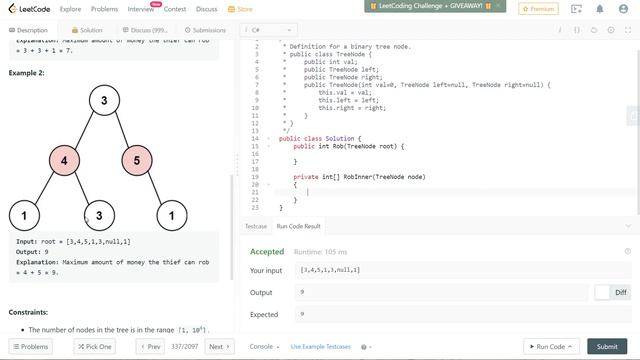Switch to the Testcase tab

click(256, 226)
